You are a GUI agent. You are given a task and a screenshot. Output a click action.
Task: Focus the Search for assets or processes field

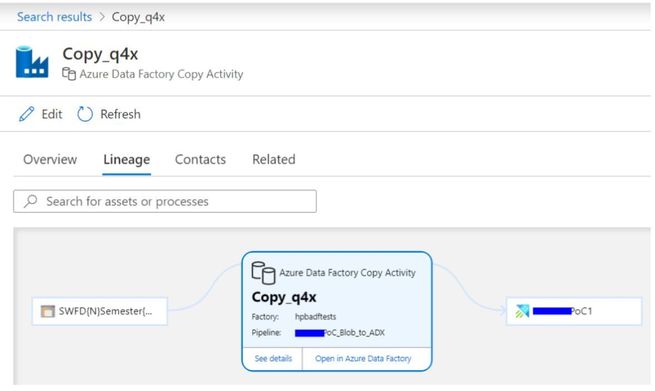click(x=165, y=201)
